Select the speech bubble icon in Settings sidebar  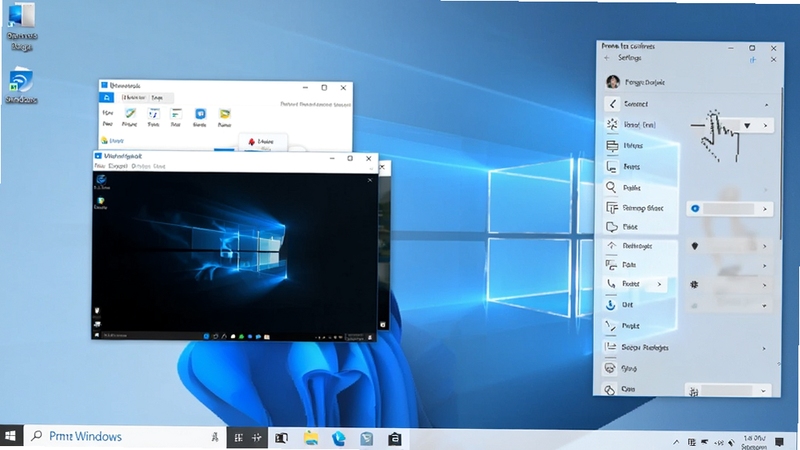pyautogui.click(x=612, y=227)
